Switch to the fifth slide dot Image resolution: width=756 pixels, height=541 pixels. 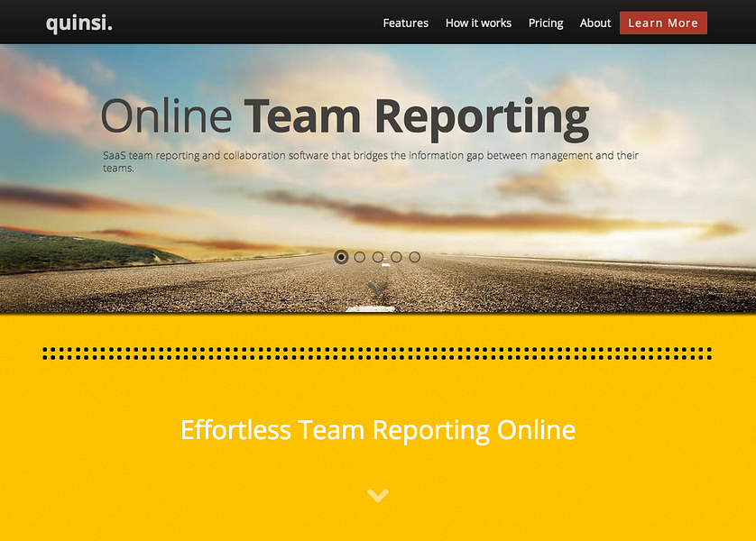click(415, 257)
